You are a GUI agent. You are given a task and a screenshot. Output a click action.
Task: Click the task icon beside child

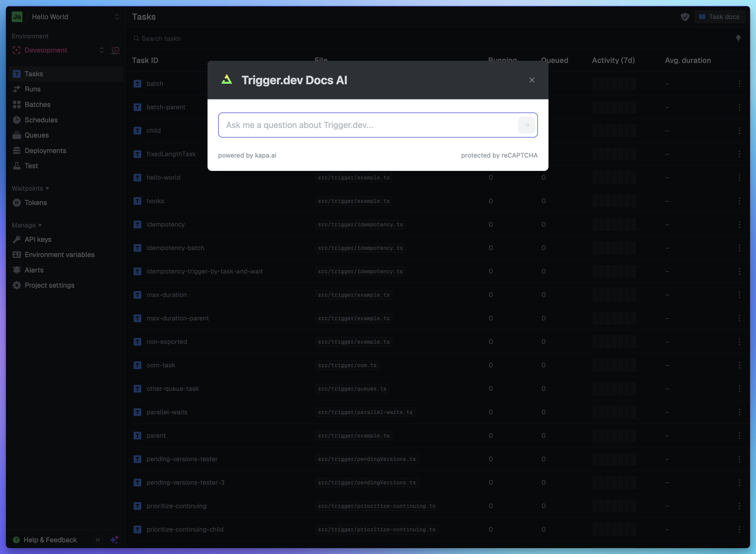tap(137, 130)
